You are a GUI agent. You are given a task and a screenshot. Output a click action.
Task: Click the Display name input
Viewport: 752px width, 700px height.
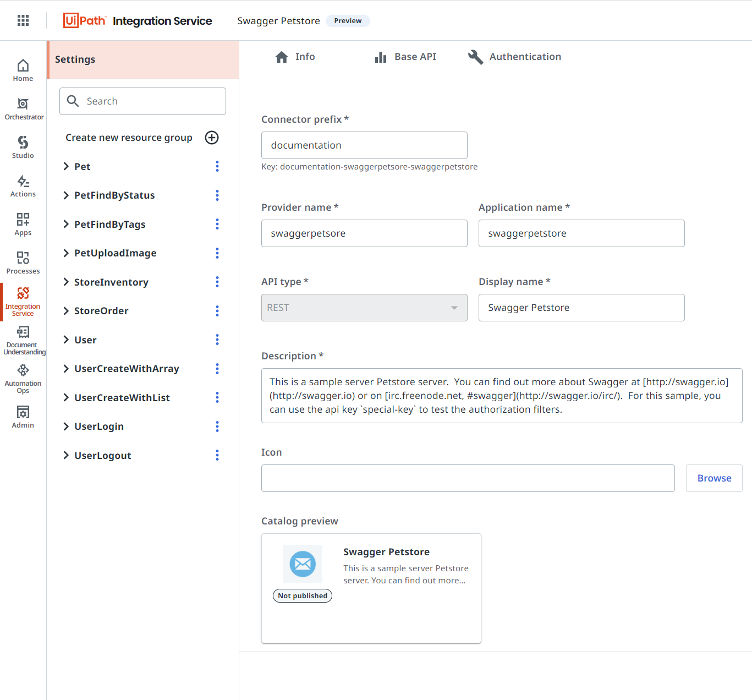[x=581, y=308]
